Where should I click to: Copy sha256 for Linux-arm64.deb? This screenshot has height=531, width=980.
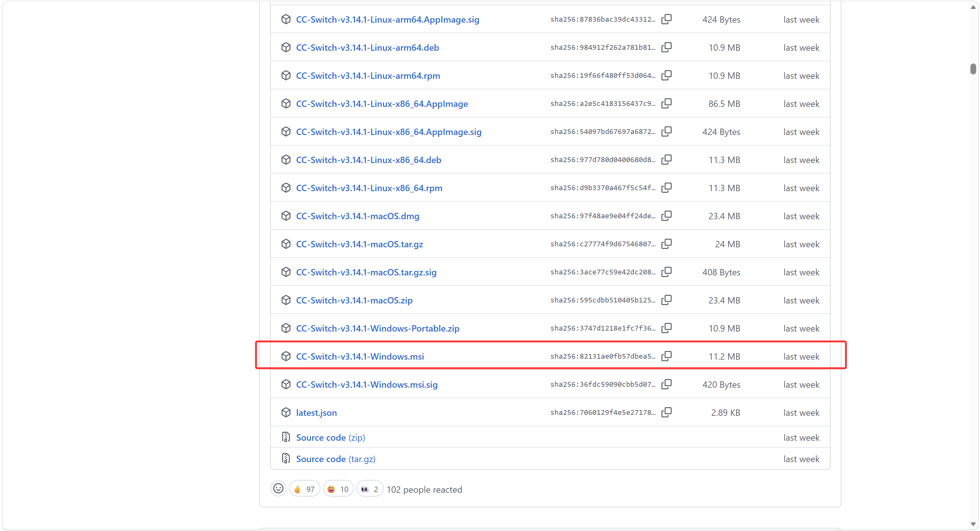point(667,47)
